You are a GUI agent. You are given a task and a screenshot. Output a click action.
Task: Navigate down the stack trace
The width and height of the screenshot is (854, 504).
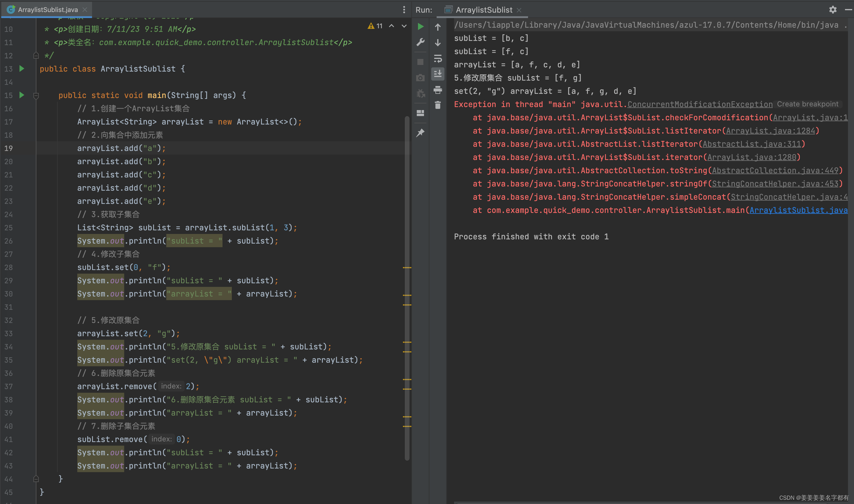point(438,42)
